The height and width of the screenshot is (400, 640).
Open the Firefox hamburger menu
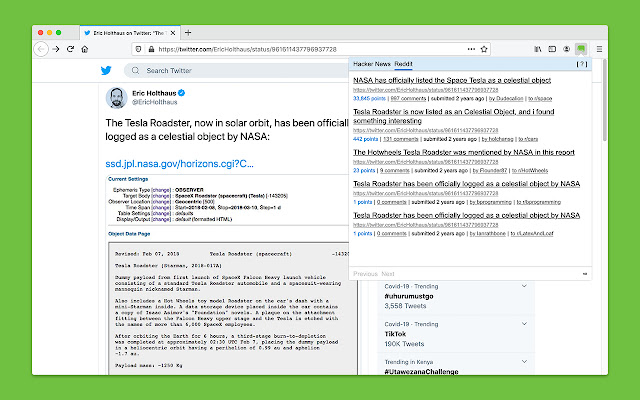(x=599, y=49)
